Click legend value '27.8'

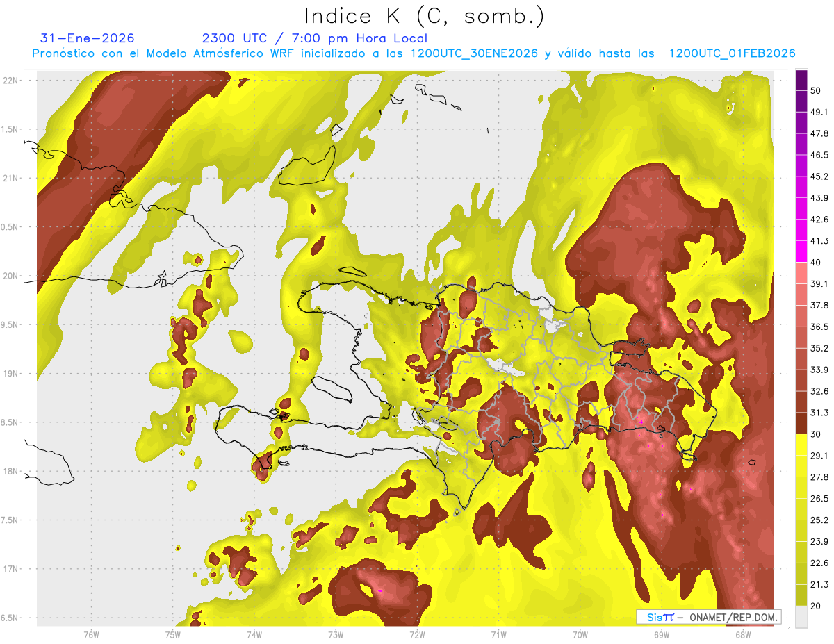[x=819, y=477]
